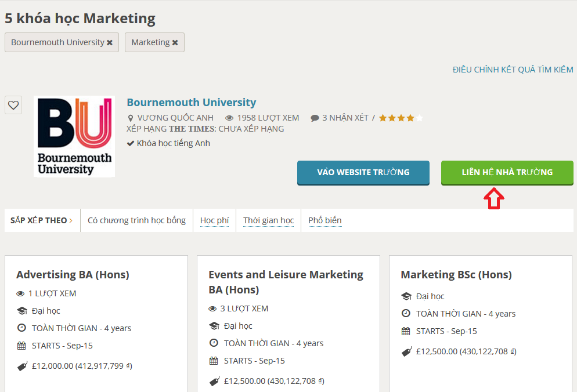Open the Marketing BSc (Hons) course
This screenshot has height=392, width=577.
tap(456, 275)
